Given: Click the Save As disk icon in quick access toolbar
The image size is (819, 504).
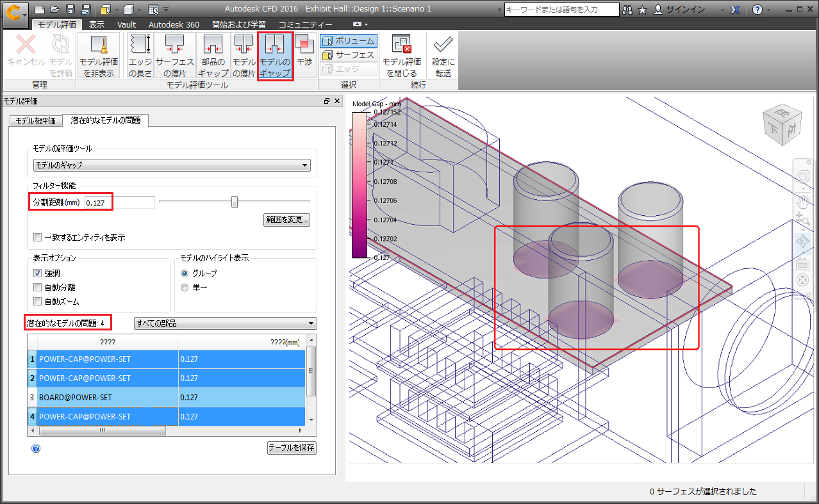Looking at the screenshot, I should click(x=85, y=10).
